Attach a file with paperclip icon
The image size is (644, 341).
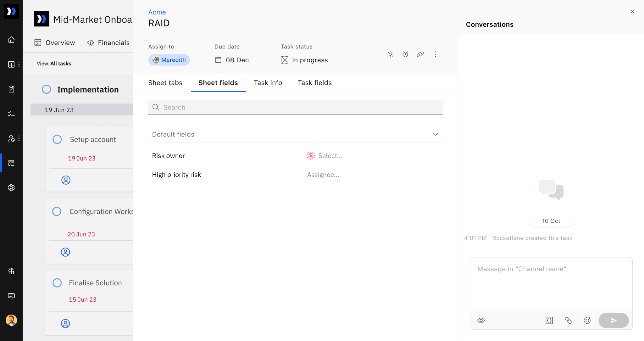pyautogui.click(x=568, y=321)
